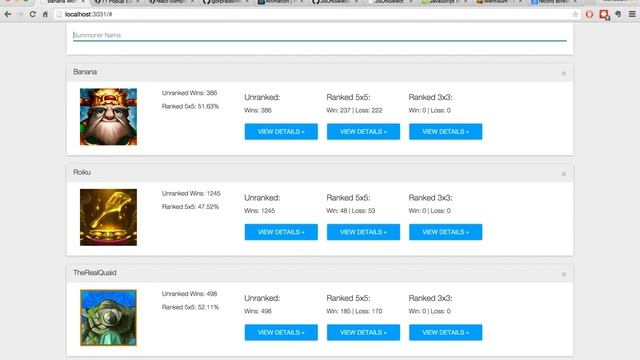The image size is (640, 360).
Task: Click the 'Ranked 5x5:' heading in Banana card
Action: point(348,97)
